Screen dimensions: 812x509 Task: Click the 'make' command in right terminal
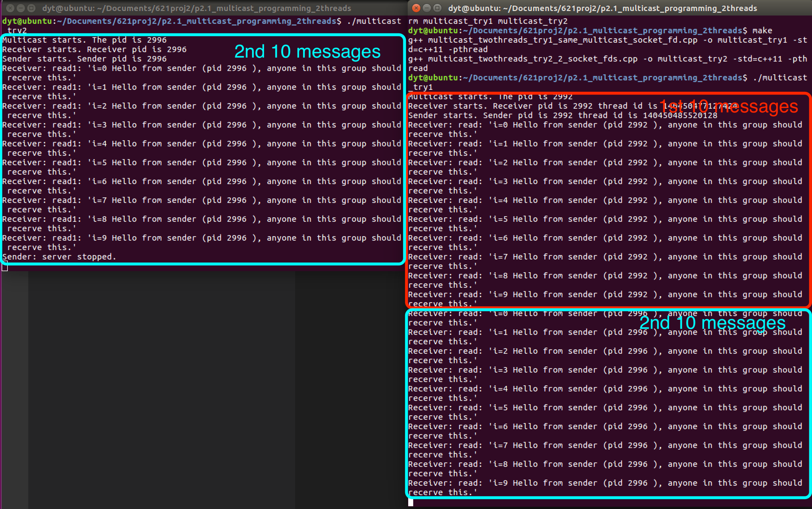762,30
